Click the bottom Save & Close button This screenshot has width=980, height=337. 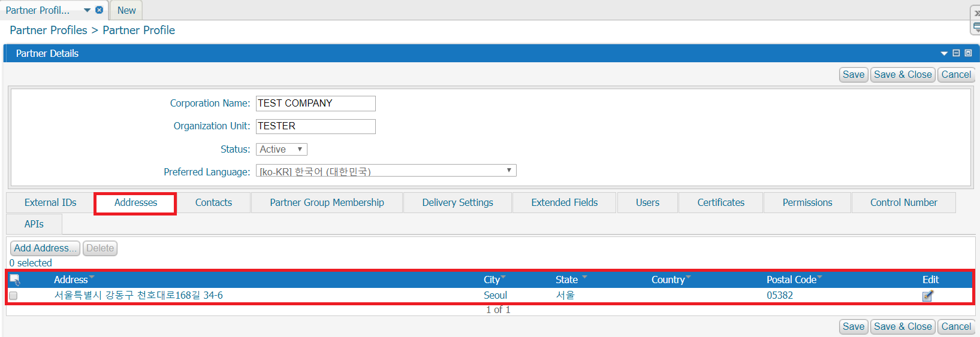(x=903, y=327)
